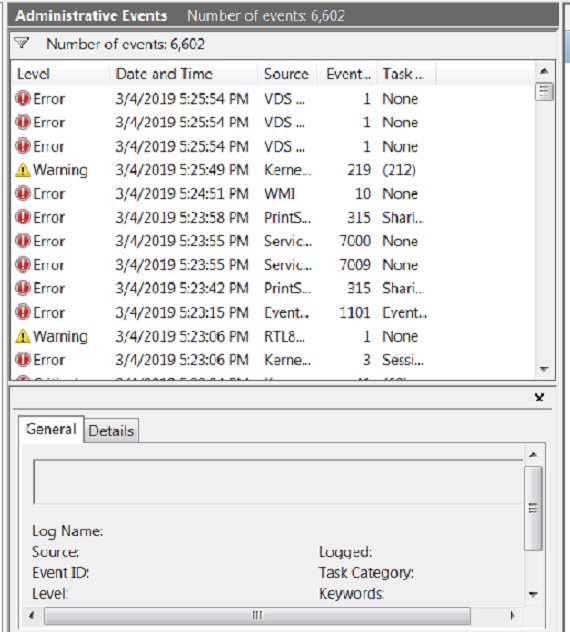
Task: Click the preview pane scroll down arrow
Action: coord(533,594)
